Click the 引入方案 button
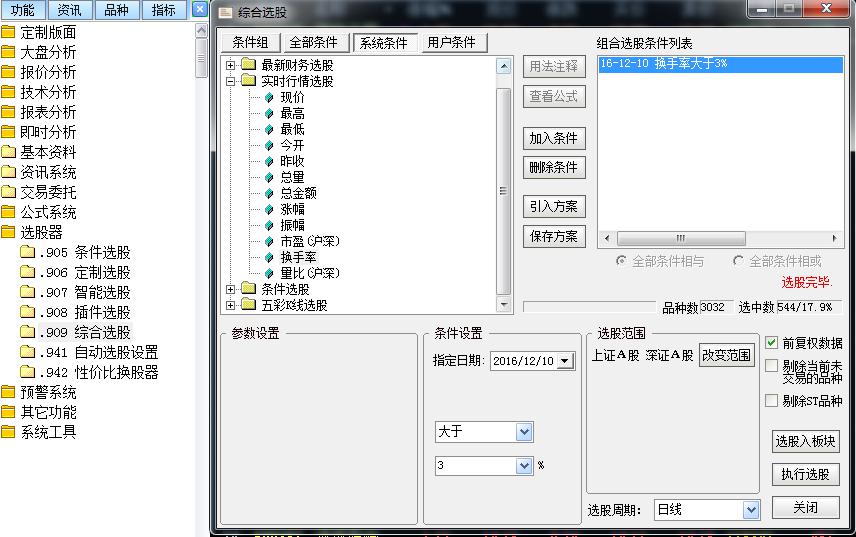 click(x=554, y=206)
